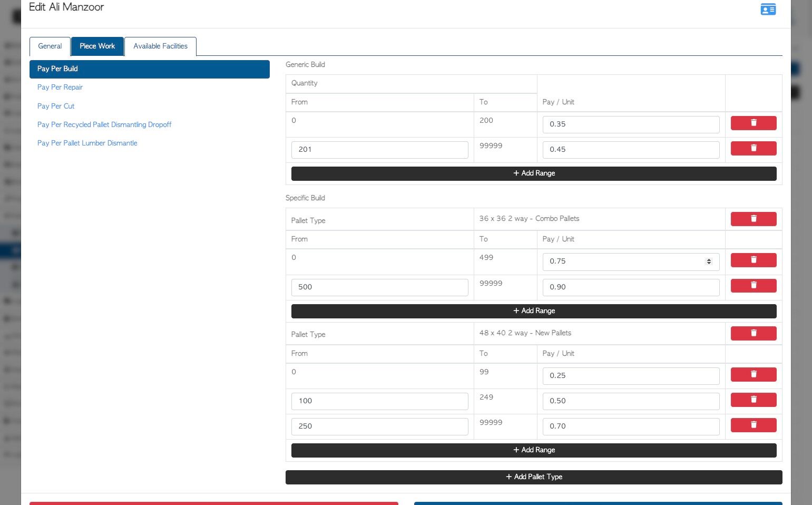Open Pay Per Recycled Pallet Dismantling Dropoff
Viewport: 812px width, 505px height.
point(104,124)
